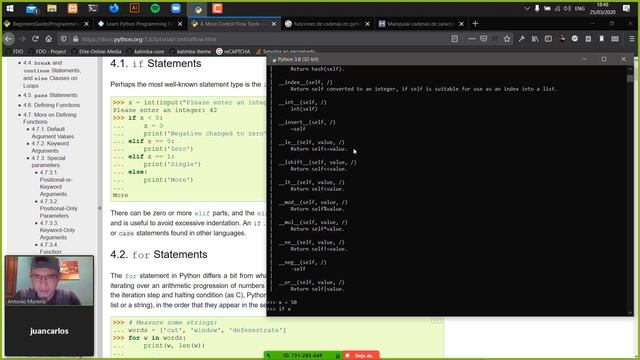Open '4.7.3.2. Positional-Only Parameters' link
This screenshot has height=360, width=640.
58,208
